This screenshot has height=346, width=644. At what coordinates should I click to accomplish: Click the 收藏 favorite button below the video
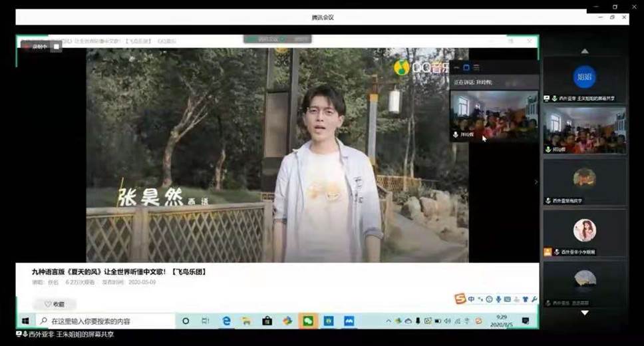point(55,304)
